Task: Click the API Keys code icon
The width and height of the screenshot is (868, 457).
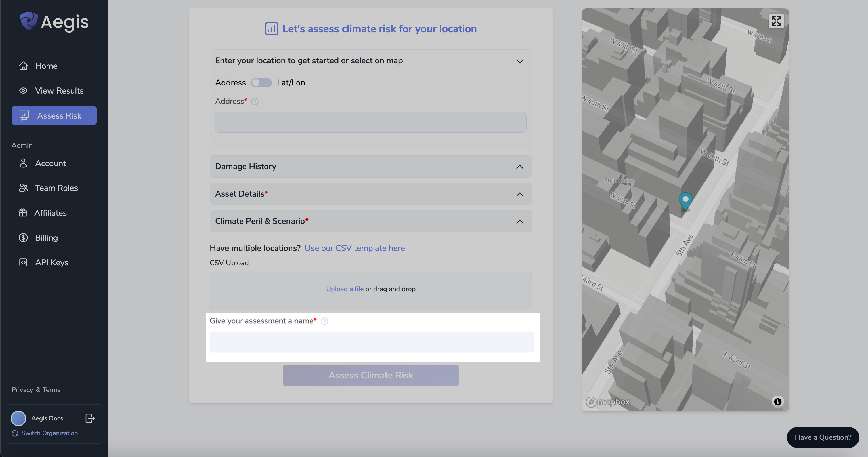Action: 23,262
